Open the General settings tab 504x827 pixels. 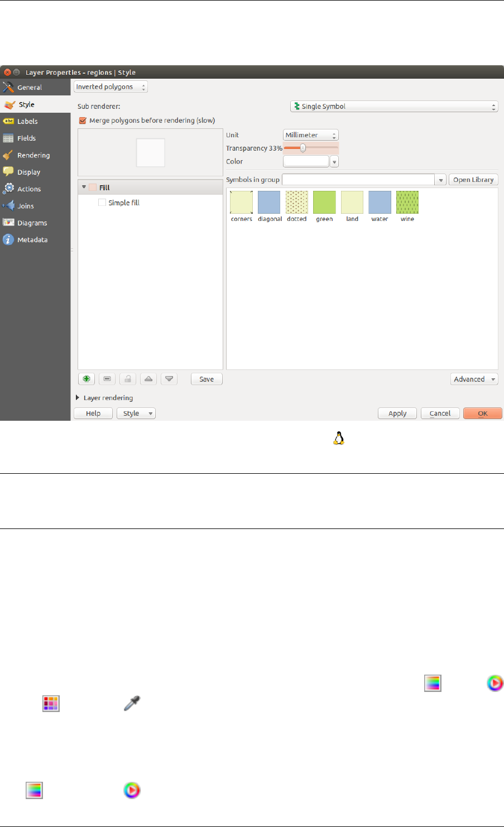pyautogui.click(x=35, y=88)
